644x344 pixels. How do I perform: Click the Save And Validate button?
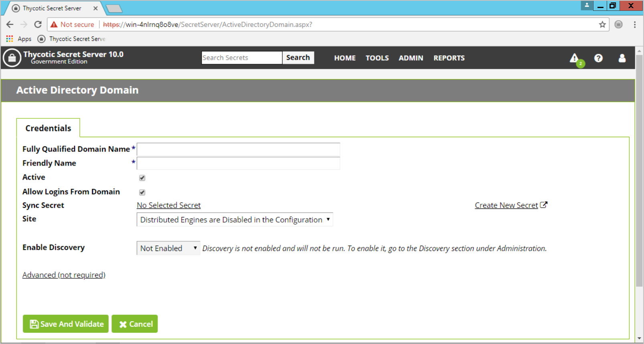(x=66, y=324)
